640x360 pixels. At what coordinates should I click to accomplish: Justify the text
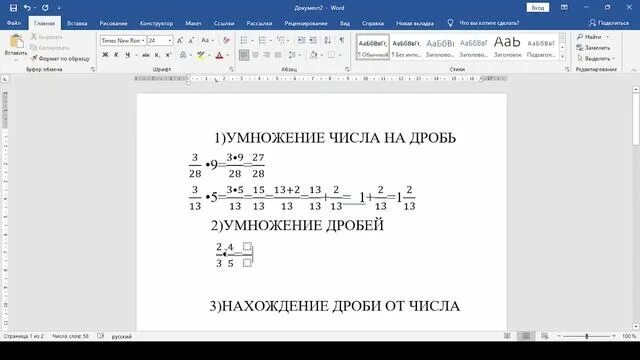pyautogui.click(x=278, y=55)
